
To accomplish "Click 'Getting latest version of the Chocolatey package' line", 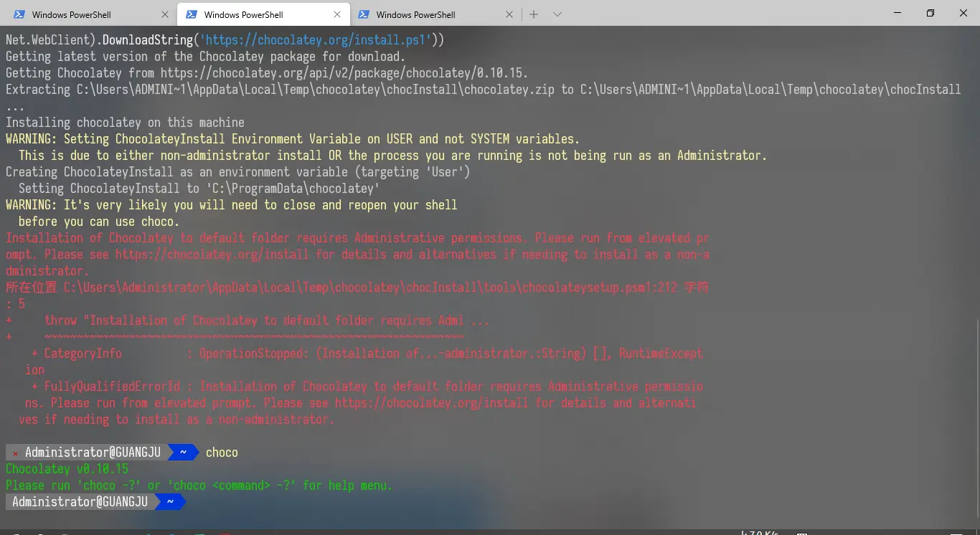I will (x=205, y=56).
